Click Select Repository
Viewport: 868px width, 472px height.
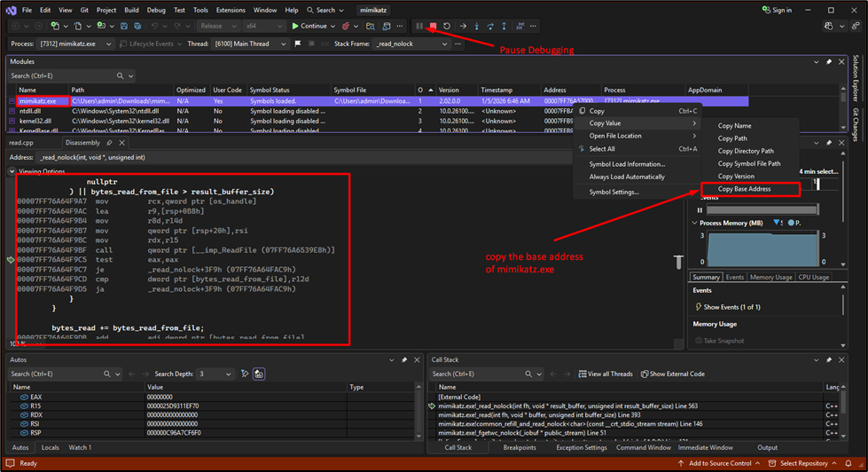tap(802, 463)
